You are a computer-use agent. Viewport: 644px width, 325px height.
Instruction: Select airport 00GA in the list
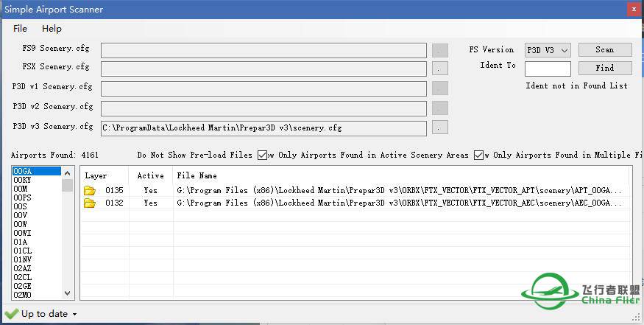click(37, 171)
